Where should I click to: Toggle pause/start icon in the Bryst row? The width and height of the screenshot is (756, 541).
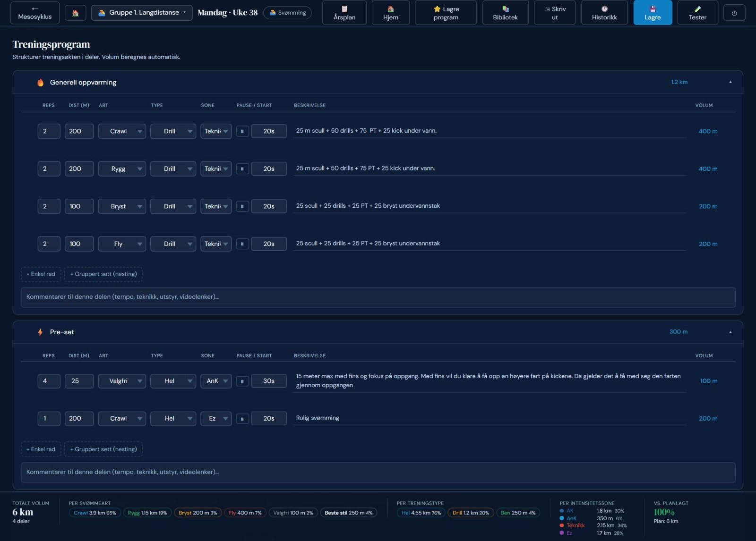coord(242,206)
